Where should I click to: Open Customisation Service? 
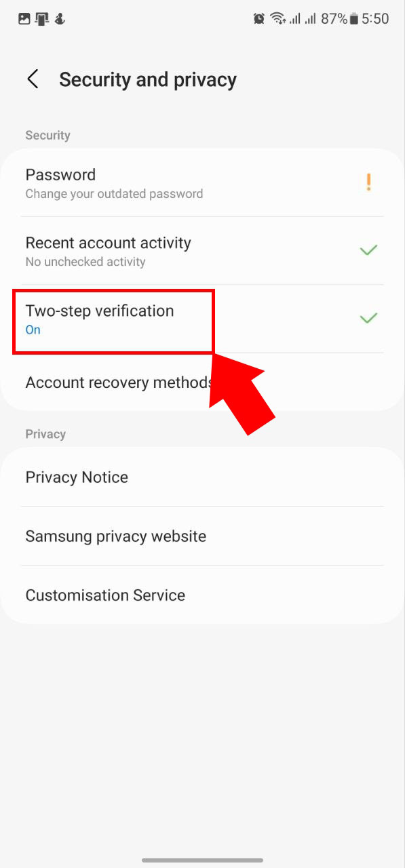(x=202, y=595)
